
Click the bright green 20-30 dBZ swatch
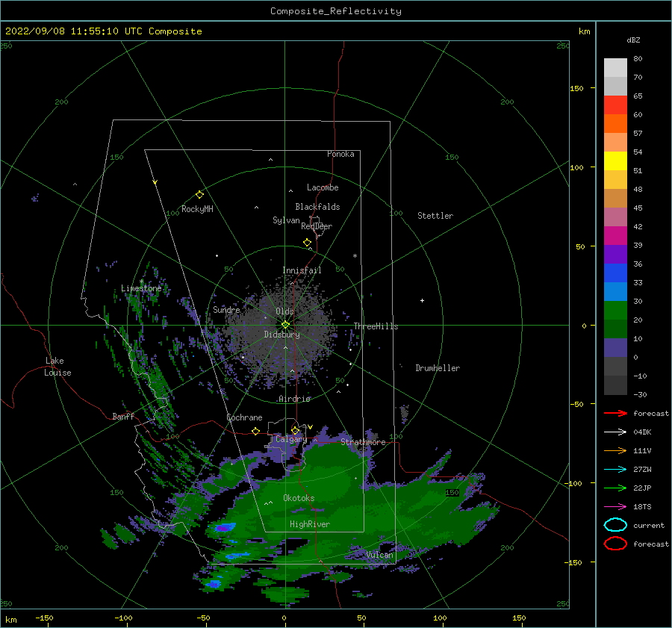point(615,311)
